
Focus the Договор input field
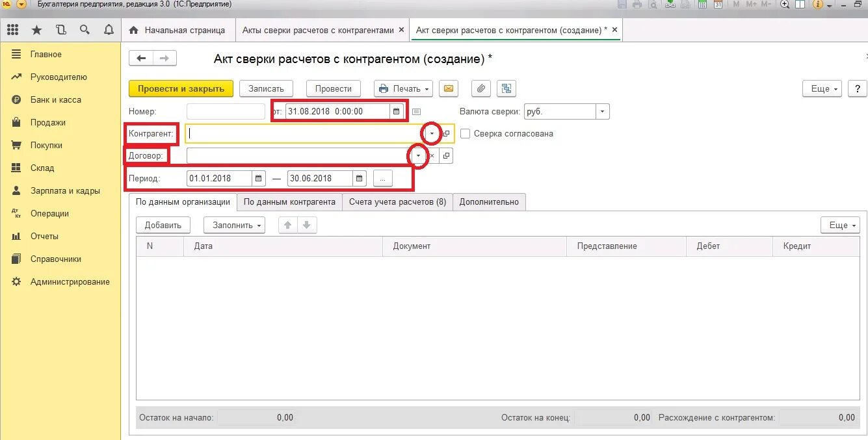click(x=299, y=156)
